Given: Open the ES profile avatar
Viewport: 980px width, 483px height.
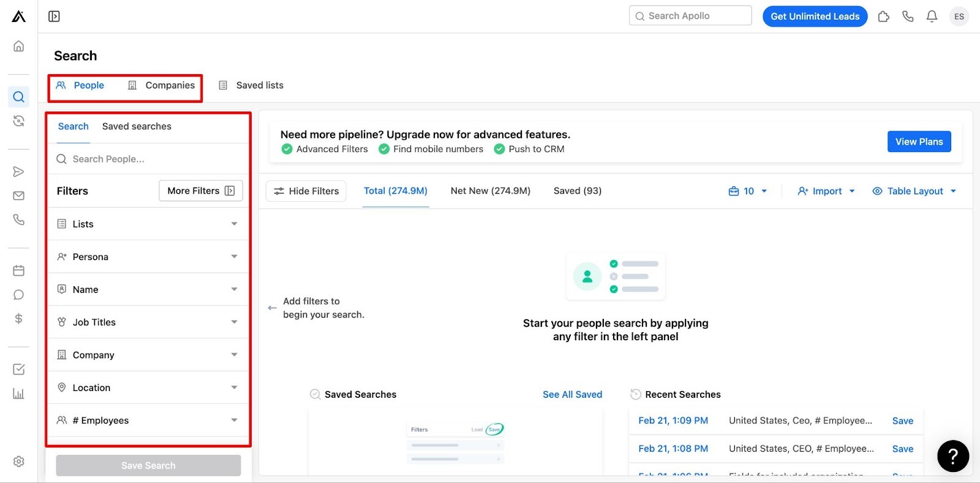Looking at the screenshot, I should (959, 17).
